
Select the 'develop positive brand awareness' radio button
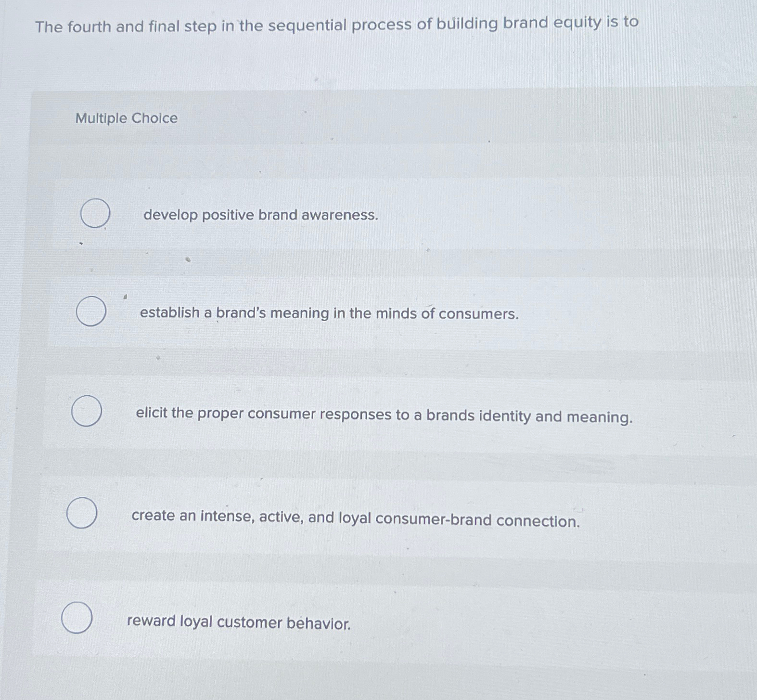pyautogui.click(x=95, y=213)
